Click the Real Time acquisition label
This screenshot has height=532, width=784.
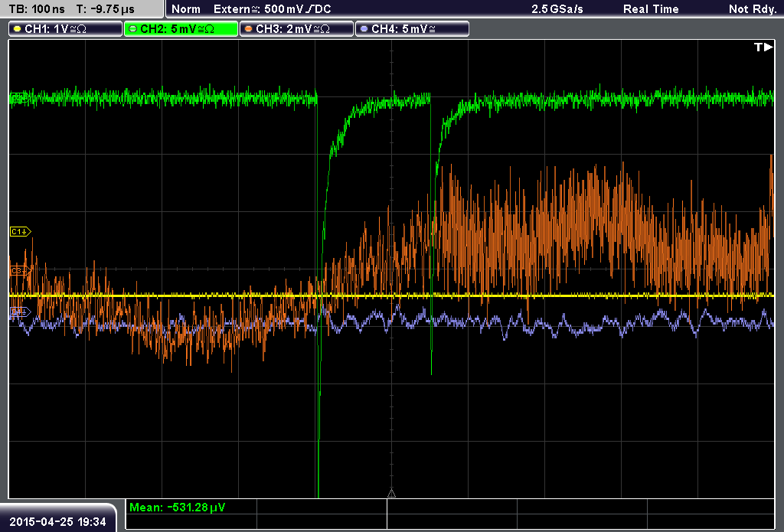click(x=651, y=9)
